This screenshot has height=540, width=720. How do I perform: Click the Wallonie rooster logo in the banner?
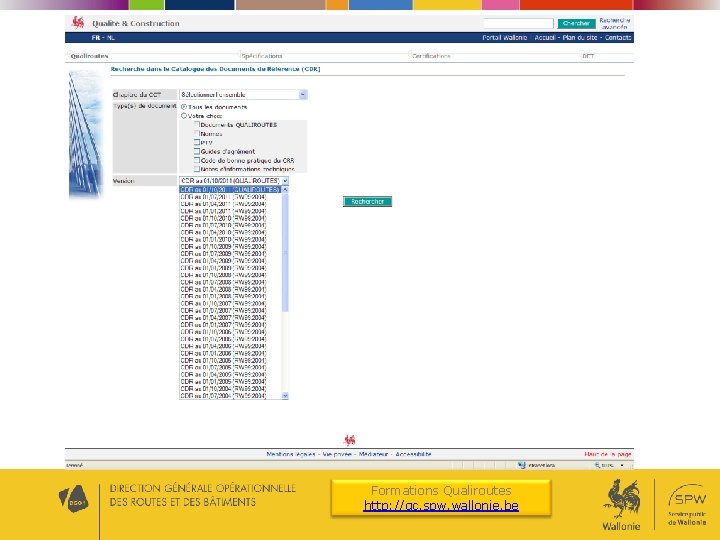pyautogui.click(x=621, y=505)
